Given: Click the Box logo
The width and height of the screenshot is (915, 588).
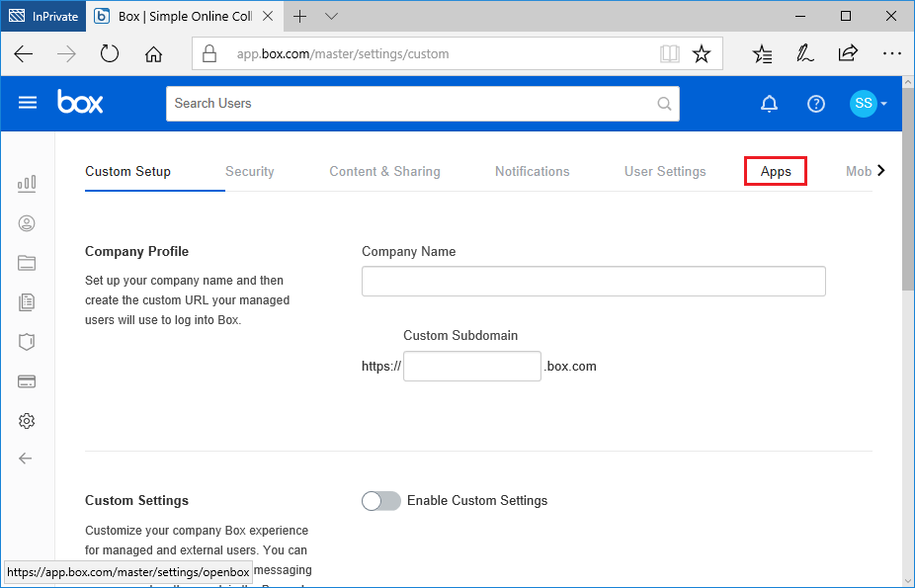Looking at the screenshot, I should tap(80, 102).
